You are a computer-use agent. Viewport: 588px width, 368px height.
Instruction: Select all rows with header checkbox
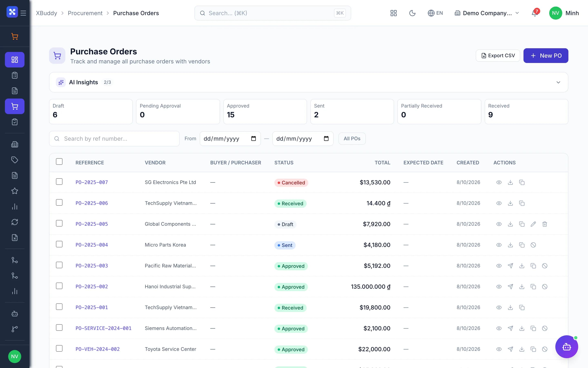click(59, 162)
